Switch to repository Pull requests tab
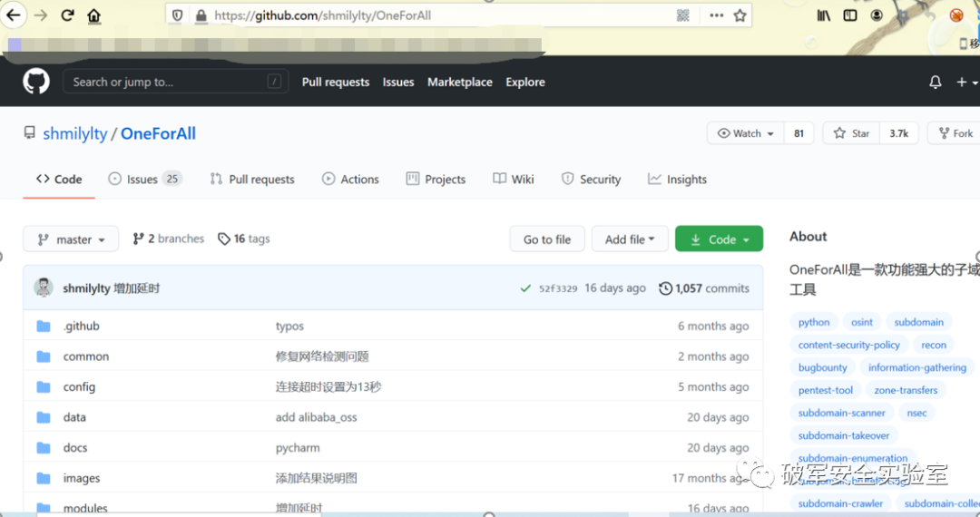The width and height of the screenshot is (980, 517). click(252, 180)
